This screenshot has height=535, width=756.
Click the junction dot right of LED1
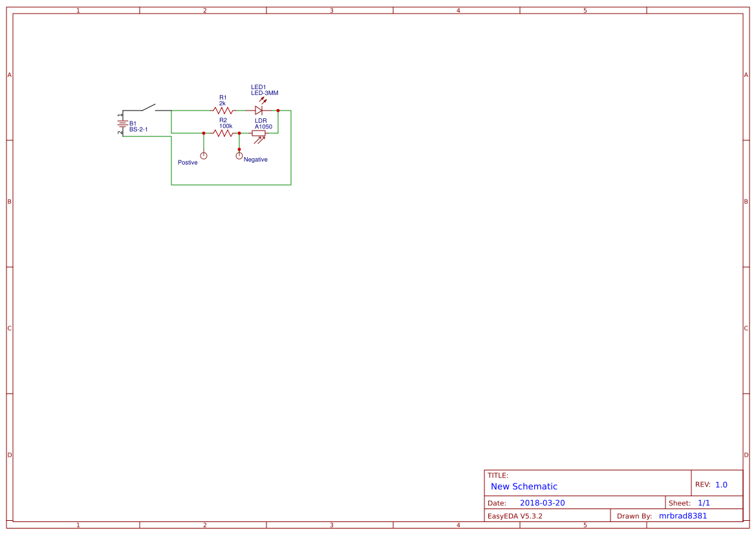click(278, 110)
